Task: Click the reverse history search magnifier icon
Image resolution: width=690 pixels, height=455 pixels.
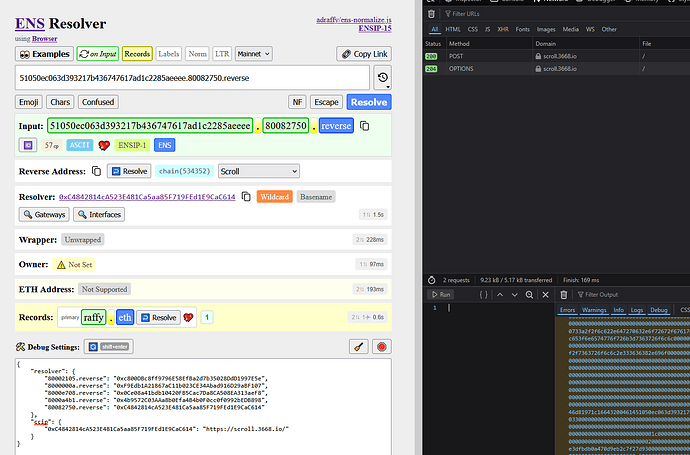Action: pos(529,295)
